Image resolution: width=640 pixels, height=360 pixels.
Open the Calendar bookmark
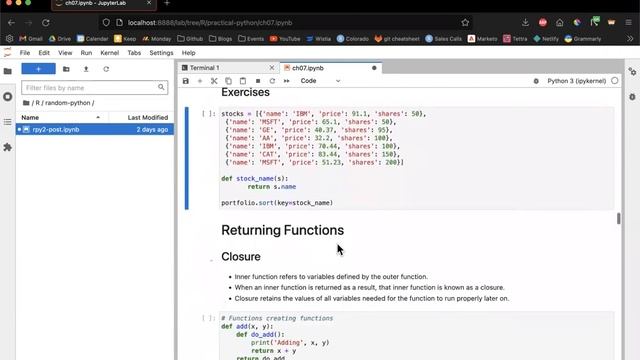coord(93,39)
